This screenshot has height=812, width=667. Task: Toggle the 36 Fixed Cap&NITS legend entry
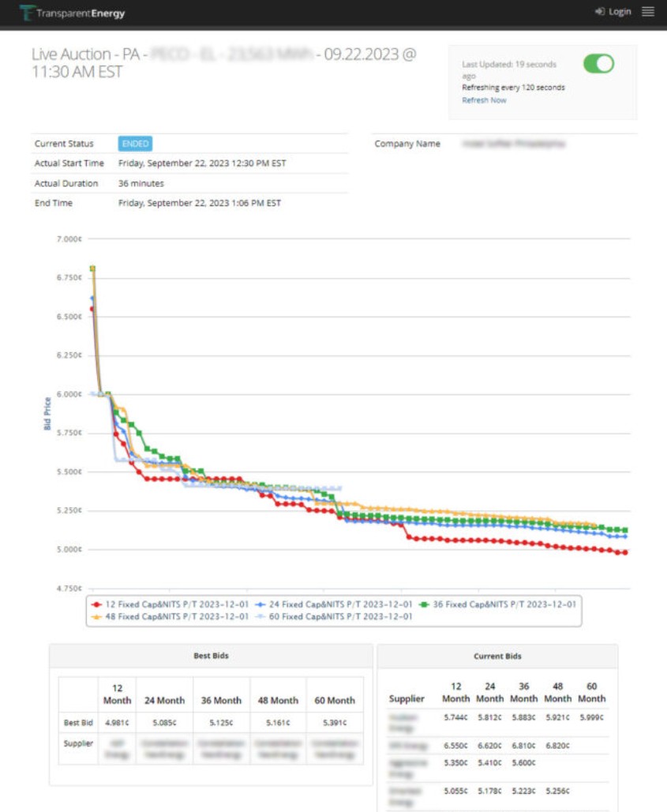(x=498, y=604)
